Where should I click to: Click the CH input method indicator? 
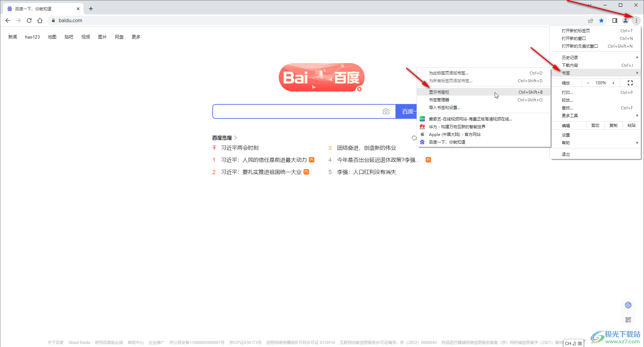568,343
